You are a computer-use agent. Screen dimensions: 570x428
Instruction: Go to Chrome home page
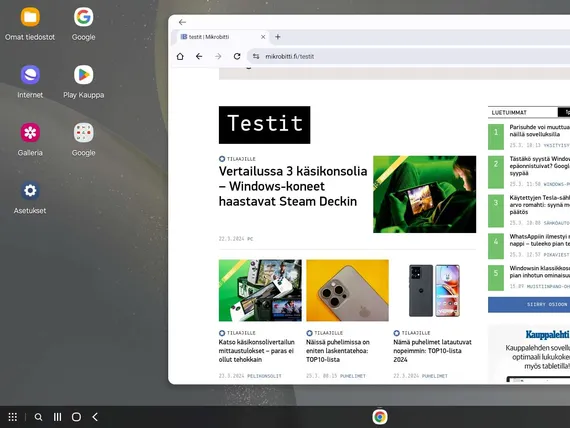(180, 56)
